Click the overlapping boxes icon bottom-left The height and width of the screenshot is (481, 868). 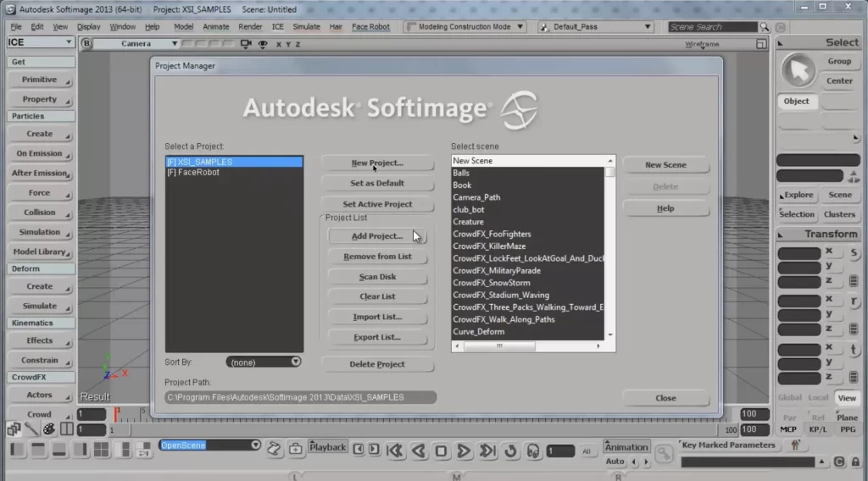14,428
